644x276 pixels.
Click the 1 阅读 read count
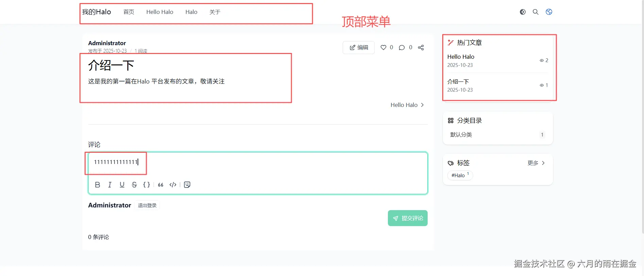pos(141,51)
